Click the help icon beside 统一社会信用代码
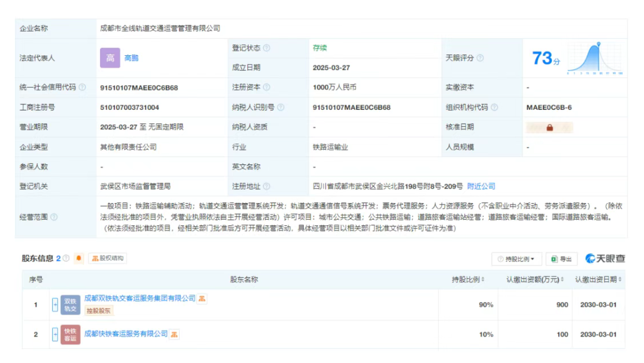The image size is (644, 363). [83, 87]
